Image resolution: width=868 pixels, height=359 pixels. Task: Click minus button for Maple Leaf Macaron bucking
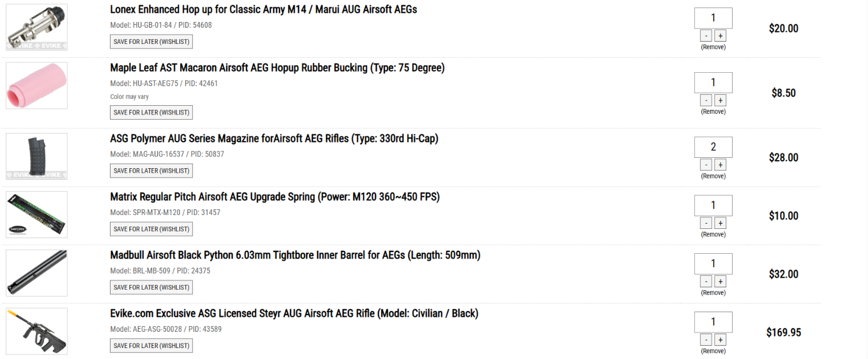click(x=706, y=101)
